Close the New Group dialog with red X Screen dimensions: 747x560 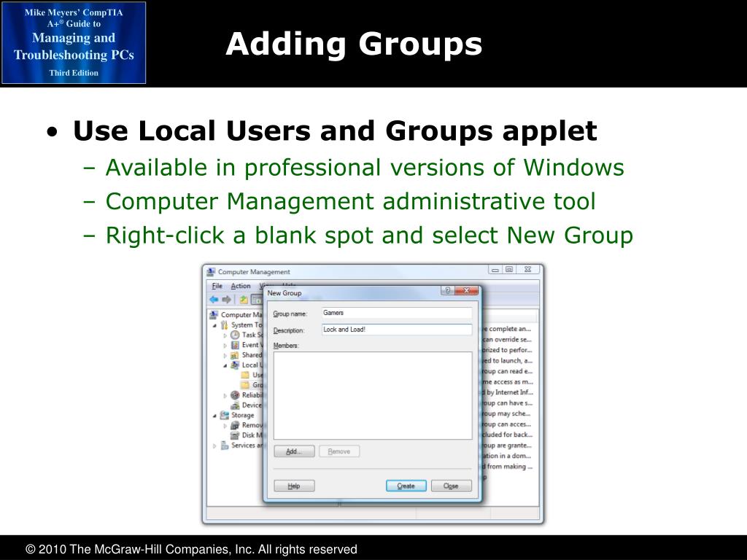466,290
